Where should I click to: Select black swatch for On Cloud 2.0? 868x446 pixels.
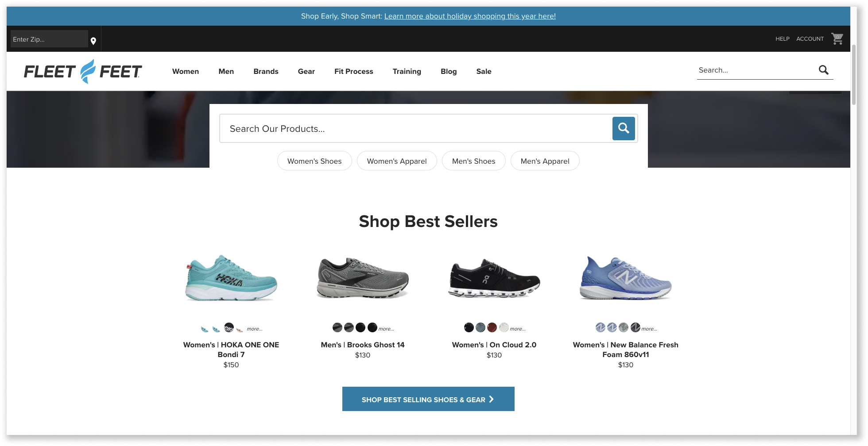tap(469, 327)
